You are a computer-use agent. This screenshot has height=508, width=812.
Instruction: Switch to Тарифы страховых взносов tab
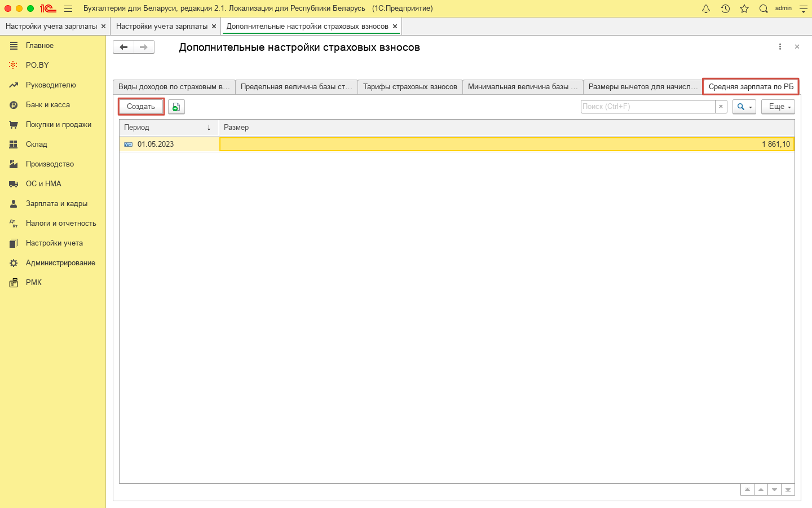[410, 87]
